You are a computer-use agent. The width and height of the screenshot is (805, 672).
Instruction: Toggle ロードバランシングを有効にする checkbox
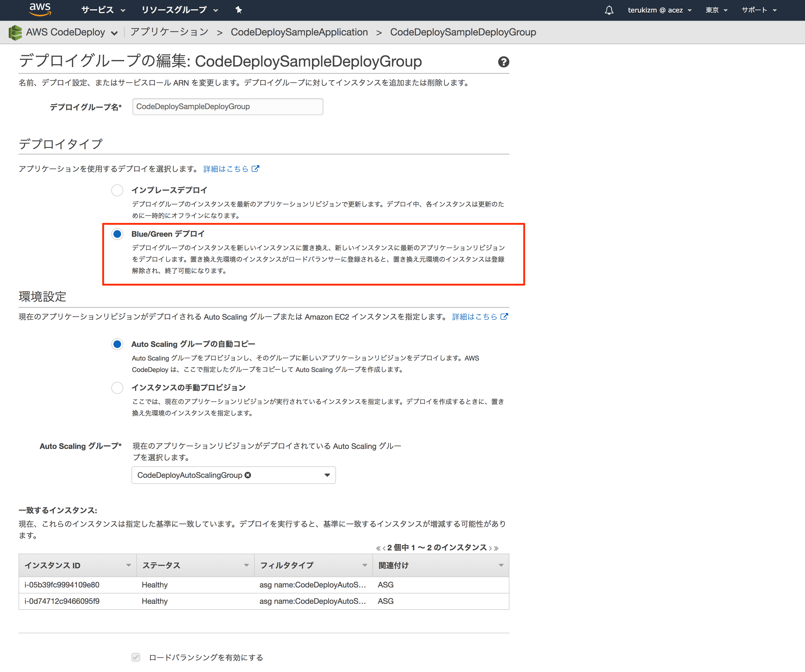[x=136, y=658]
